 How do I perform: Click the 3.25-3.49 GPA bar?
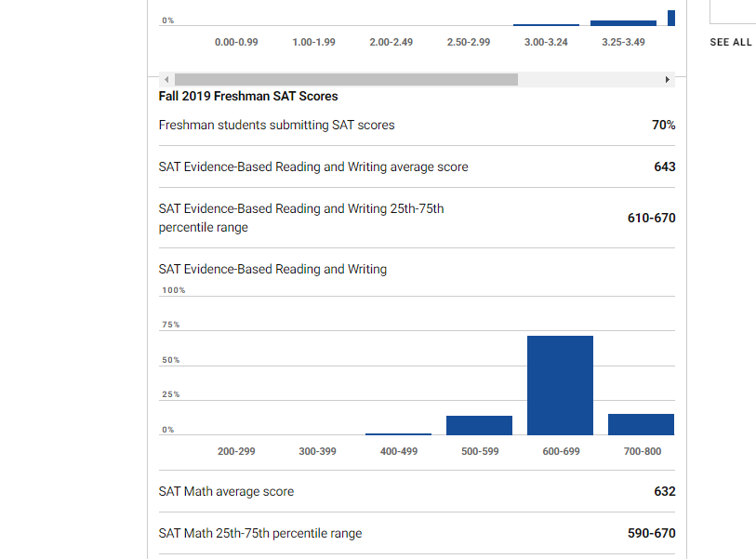623,22
